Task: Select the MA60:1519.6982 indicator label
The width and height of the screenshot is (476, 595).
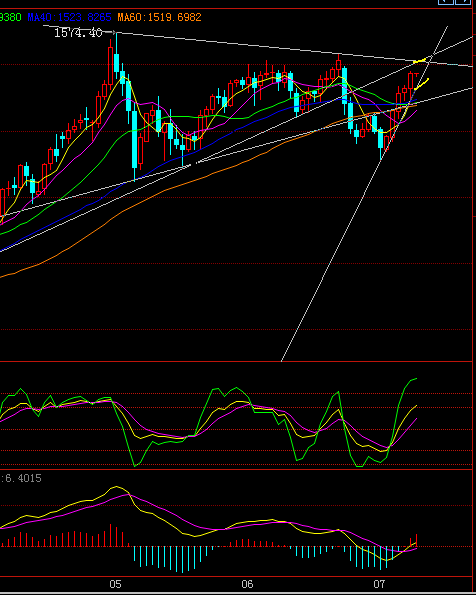Action: [159, 17]
